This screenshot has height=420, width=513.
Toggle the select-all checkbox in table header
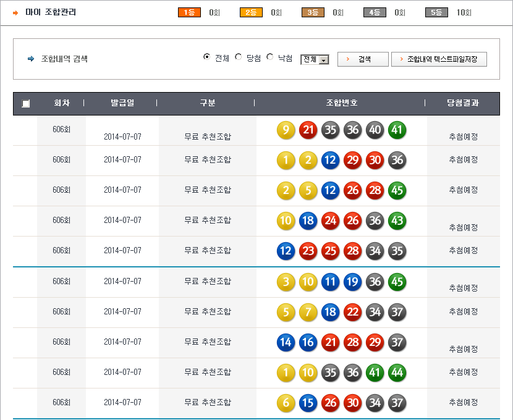[25, 104]
